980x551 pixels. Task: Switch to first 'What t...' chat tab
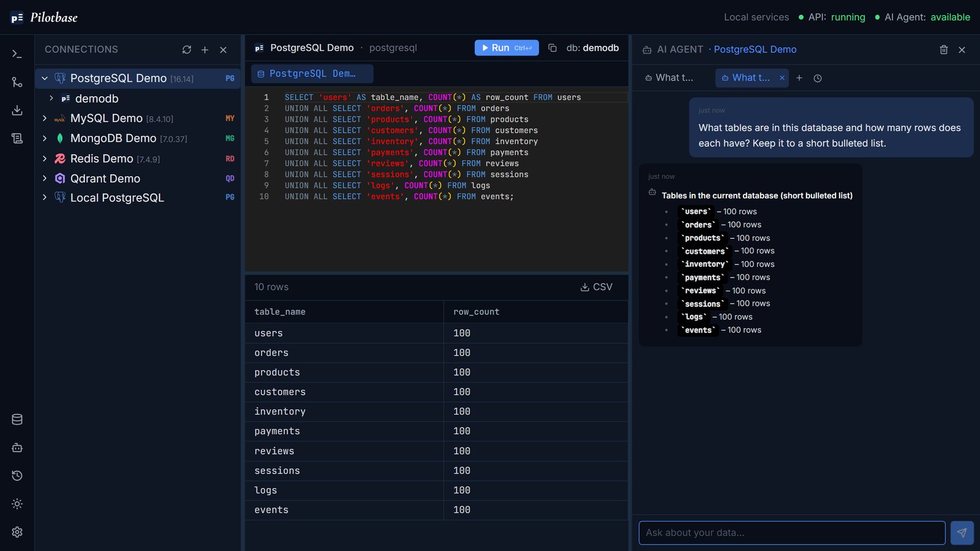coord(669,78)
